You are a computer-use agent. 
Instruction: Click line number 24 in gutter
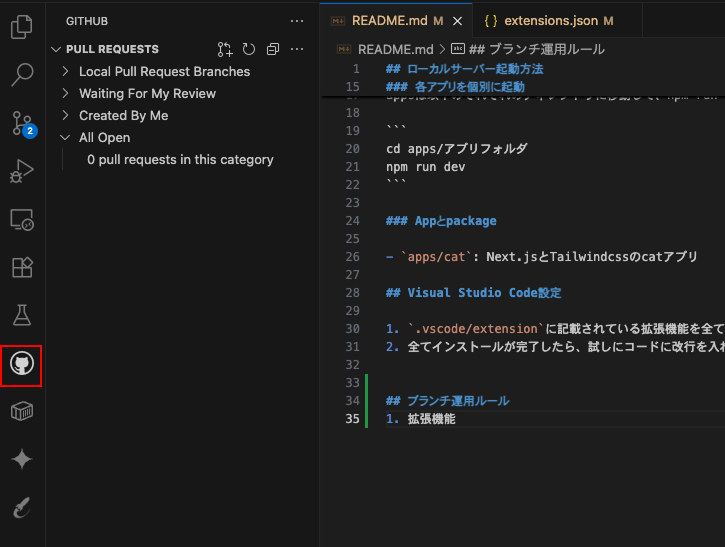click(352, 221)
